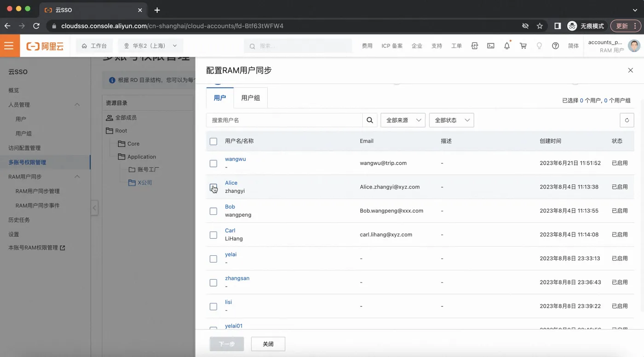The width and height of the screenshot is (644, 357).
Task: Collapse the 人员管理 sidebar section
Action: (x=77, y=104)
